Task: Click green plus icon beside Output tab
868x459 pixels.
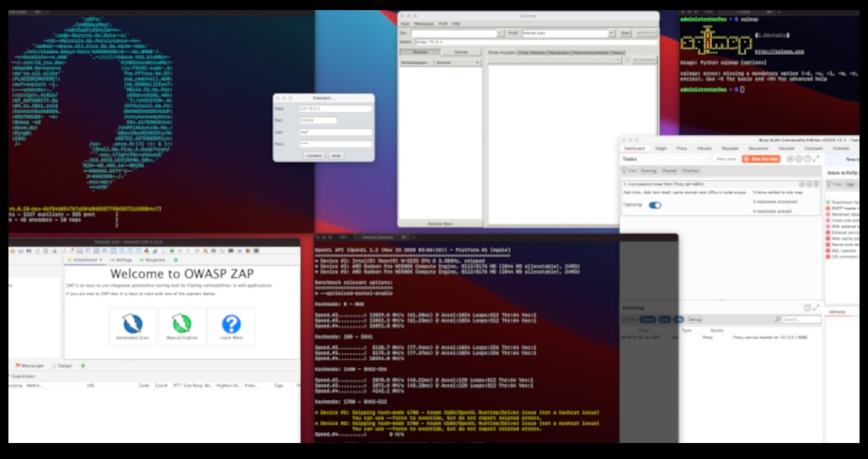Action: pyautogui.click(x=83, y=366)
